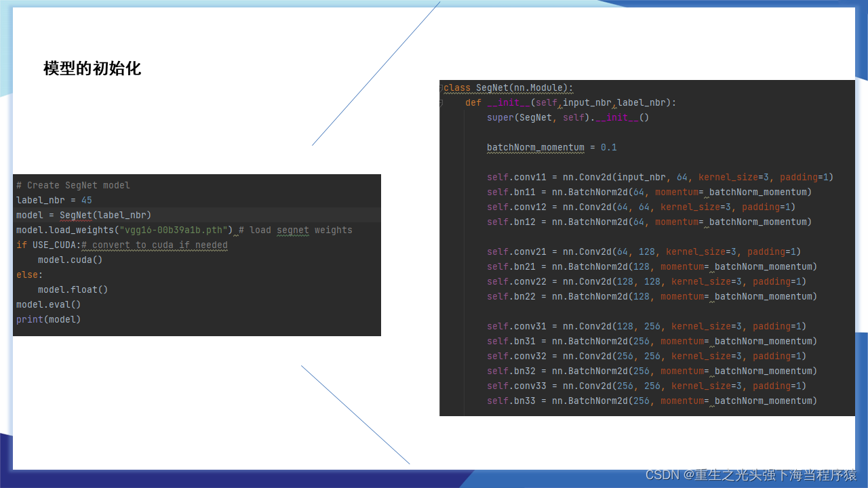Click the self.conv12 Conv2d line
The height and width of the screenshot is (488, 868).
click(642, 207)
